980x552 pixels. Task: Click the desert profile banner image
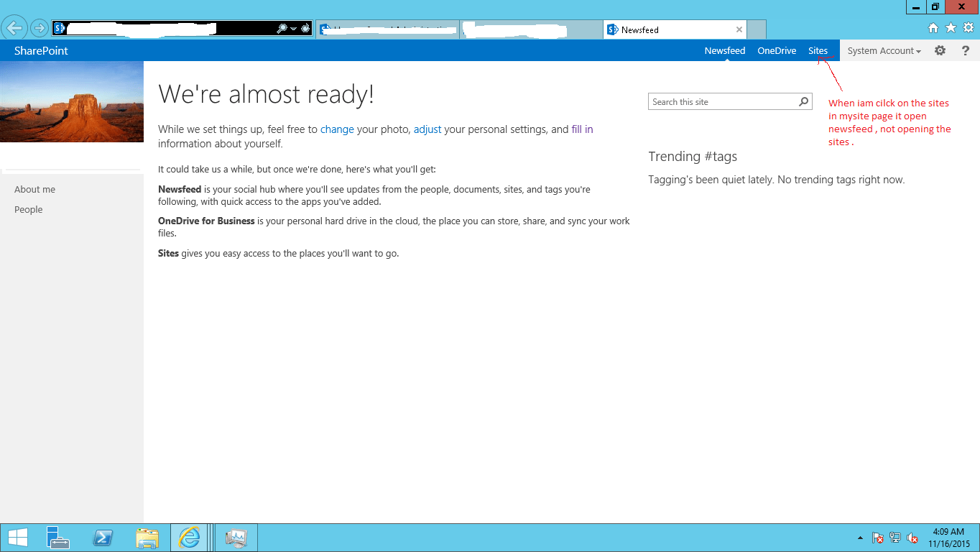click(72, 101)
